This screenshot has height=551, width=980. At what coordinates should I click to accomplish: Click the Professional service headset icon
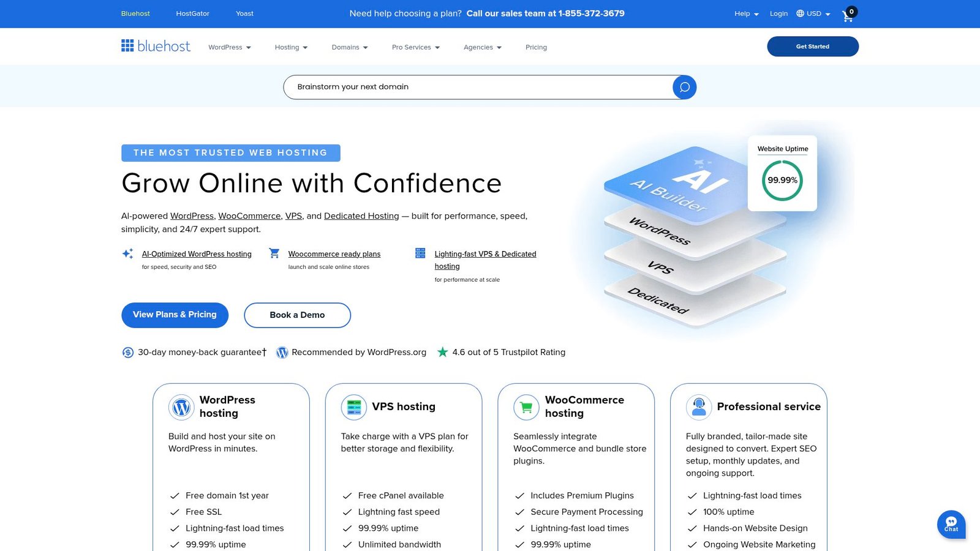click(x=699, y=407)
